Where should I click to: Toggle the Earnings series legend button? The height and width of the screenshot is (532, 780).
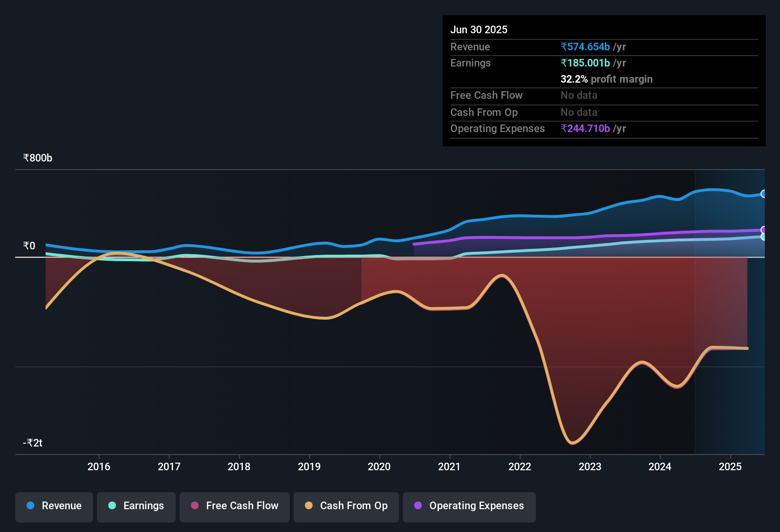(x=136, y=506)
